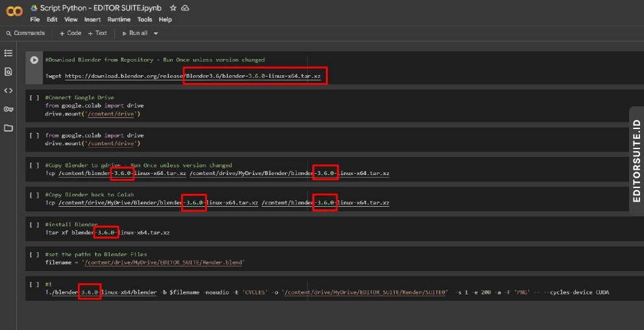Open the Help menu

coord(165,19)
